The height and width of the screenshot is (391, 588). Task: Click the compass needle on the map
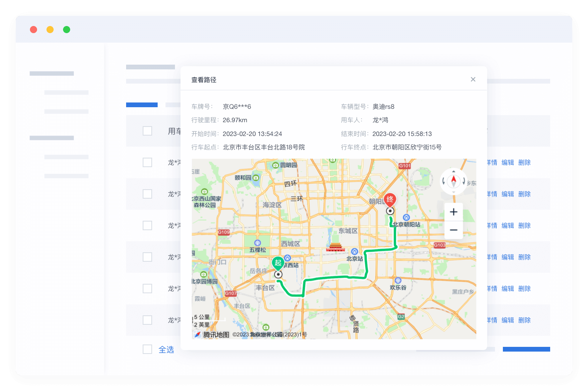pyautogui.click(x=454, y=181)
